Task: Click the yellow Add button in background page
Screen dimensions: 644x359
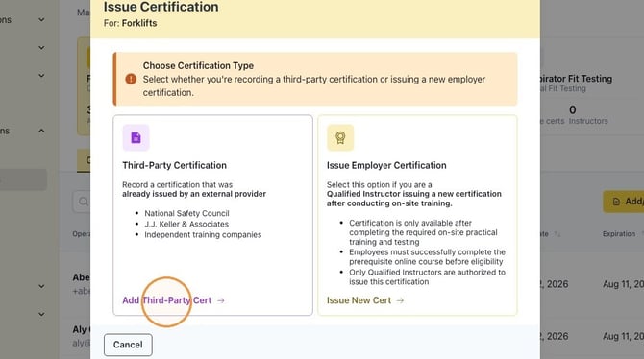Action: (x=624, y=202)
